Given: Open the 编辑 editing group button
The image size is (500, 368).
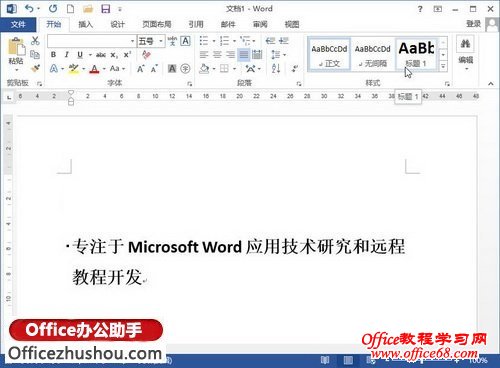Looking at the screenshot, I should tap(466, 53).
